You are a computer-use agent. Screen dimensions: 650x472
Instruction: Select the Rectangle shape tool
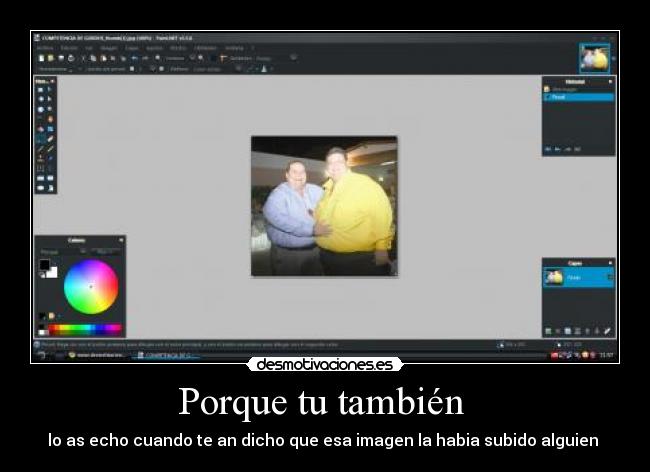pos(41,178)
